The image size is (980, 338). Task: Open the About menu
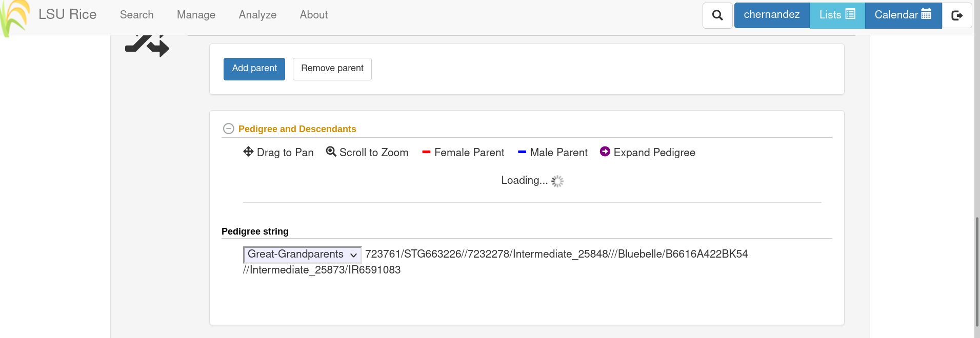tap(314, 15)
